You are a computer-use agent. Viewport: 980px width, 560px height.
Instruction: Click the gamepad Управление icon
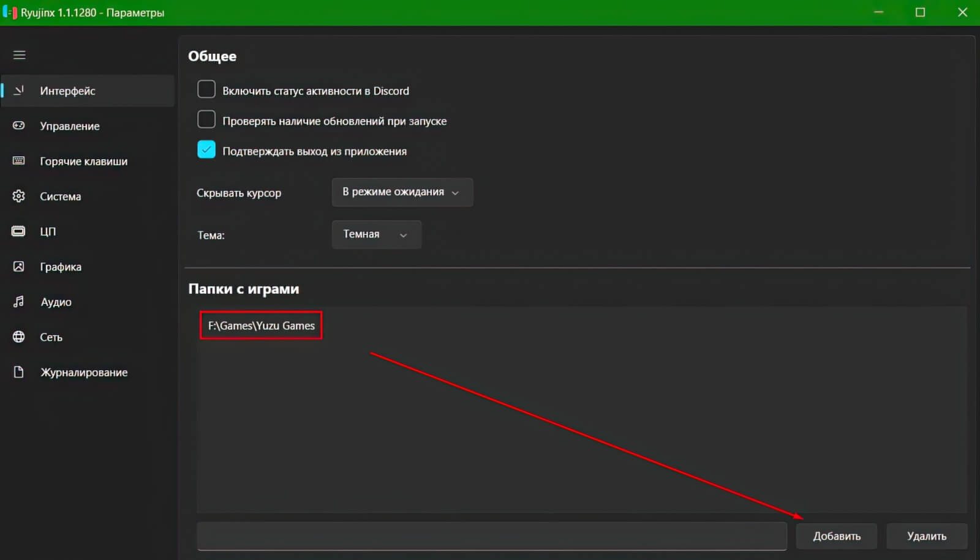(19, 125)
